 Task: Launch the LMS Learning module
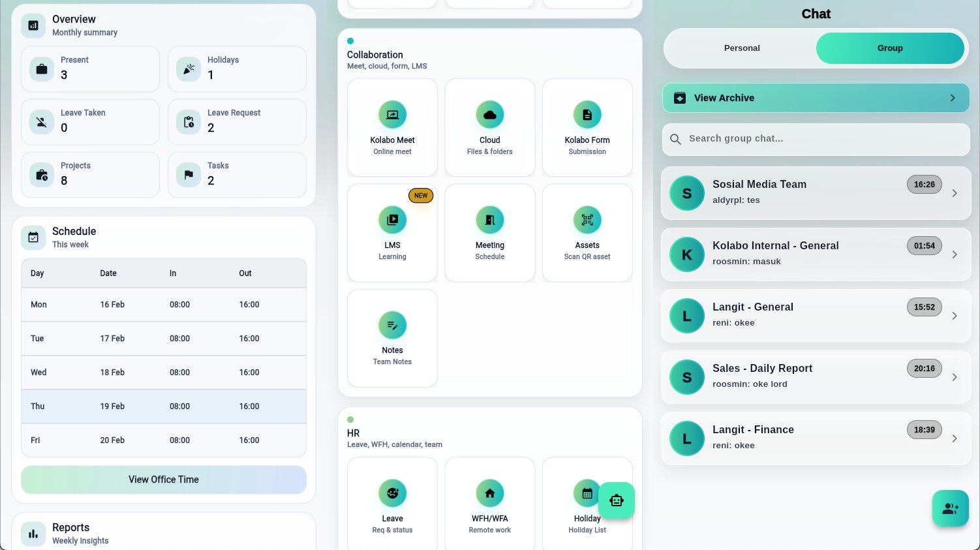tap(392, 233)
